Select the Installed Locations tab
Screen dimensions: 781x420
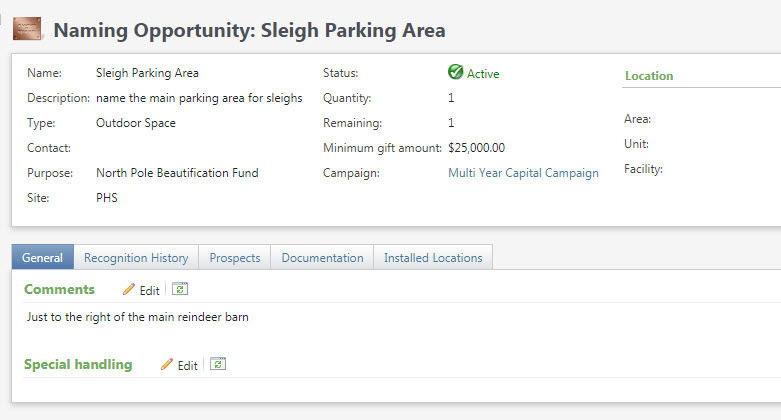(433, 258)
